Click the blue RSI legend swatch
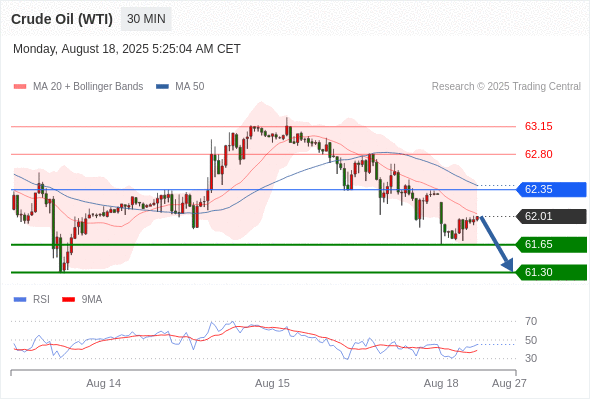Viewport: 590px width, 400px height. (x=20, y=300)
